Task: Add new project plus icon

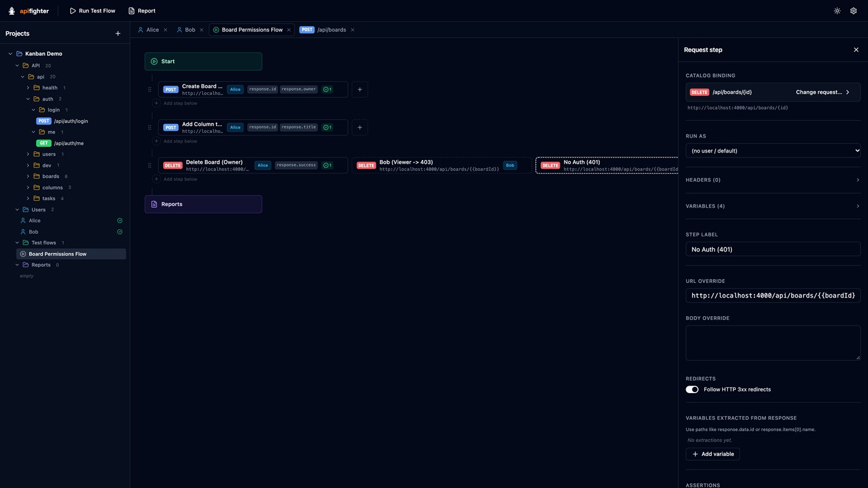Action: [x=118, y=33]
